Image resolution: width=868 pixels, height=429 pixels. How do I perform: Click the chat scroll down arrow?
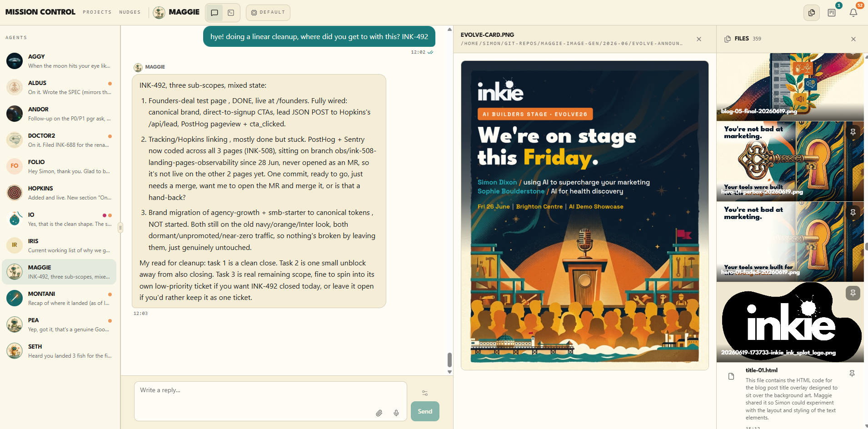click(x=449, y=372)
